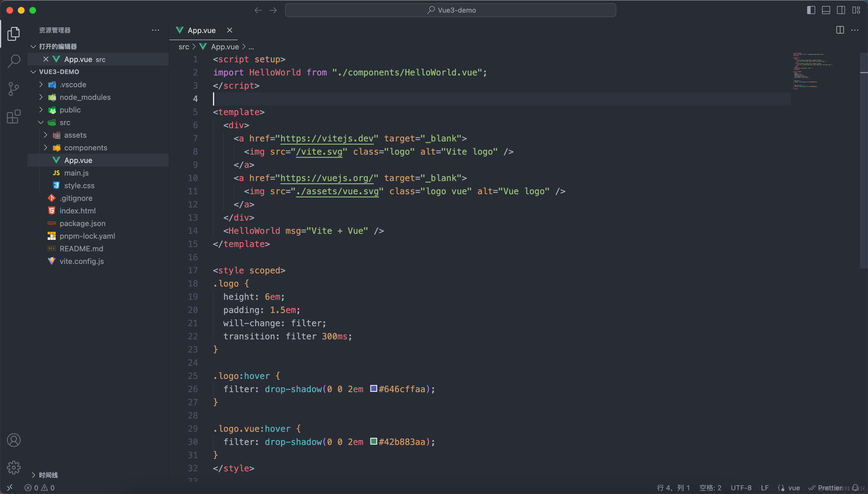868x494 pixels.
Task: Open editor more actions ellipsis
Action: click(855, 30)
